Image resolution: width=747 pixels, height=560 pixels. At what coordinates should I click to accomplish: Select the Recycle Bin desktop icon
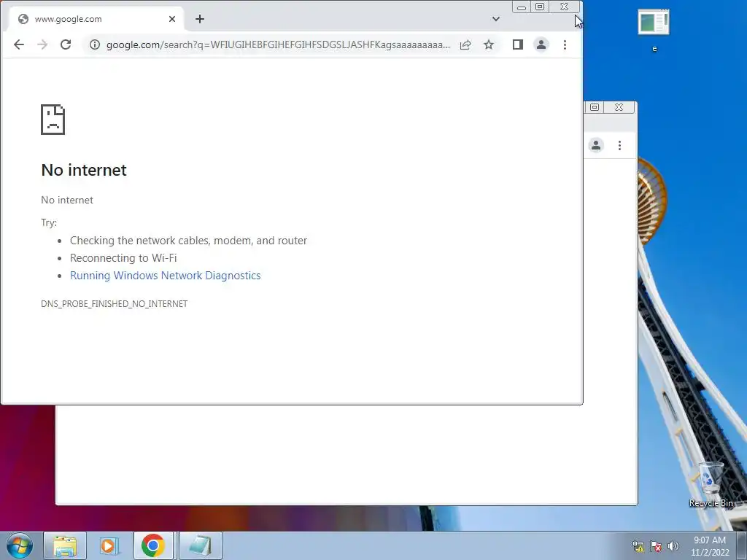coord(711,485)
